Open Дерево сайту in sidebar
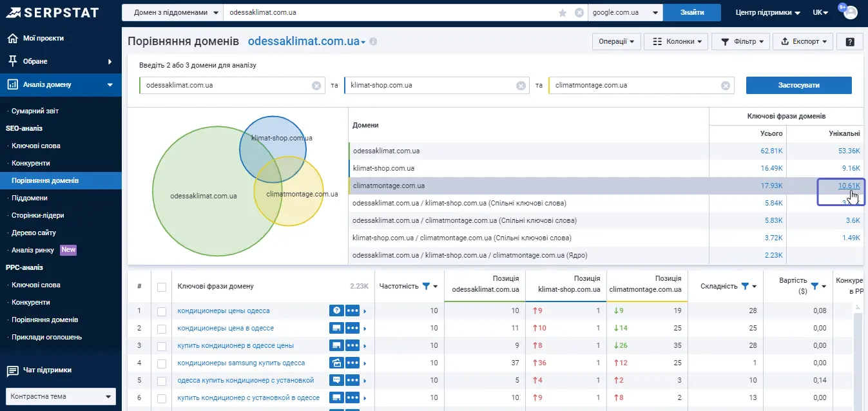 (34, 233)
